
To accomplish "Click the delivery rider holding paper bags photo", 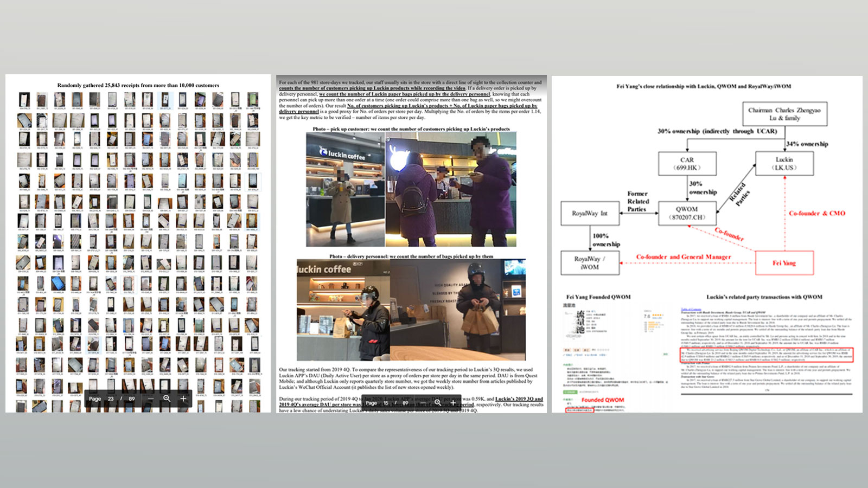I will [x=458, y=310].
